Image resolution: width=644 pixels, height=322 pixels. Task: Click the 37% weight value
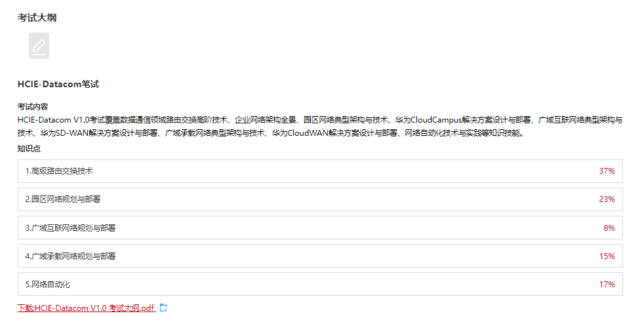(x=607, y=171)
